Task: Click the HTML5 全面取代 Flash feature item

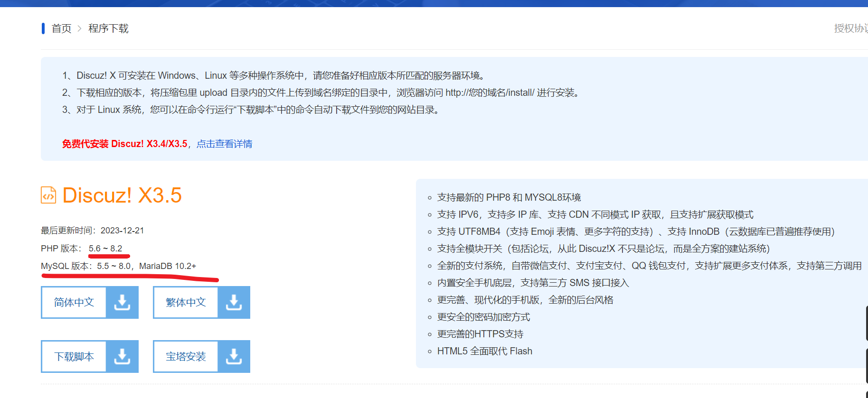Action: click(485, 351)
